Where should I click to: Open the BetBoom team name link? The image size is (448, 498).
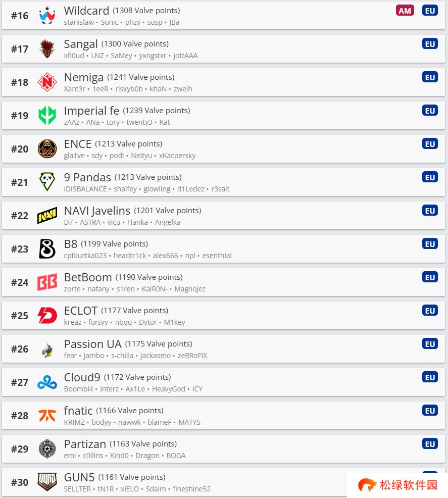pyautogui.click(x=88, y=277)
